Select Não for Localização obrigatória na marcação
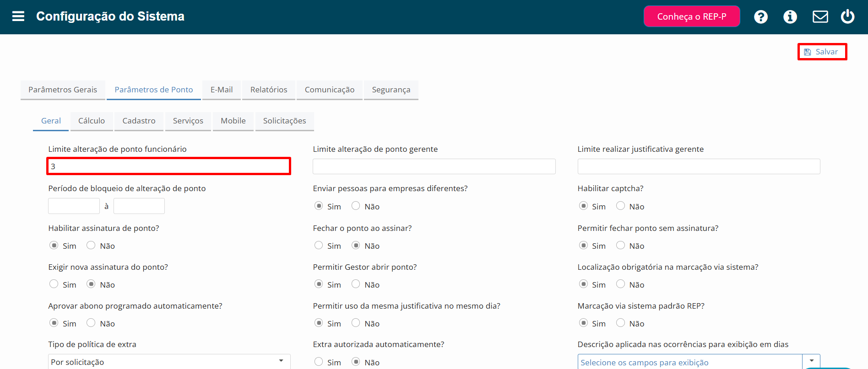 620,284
